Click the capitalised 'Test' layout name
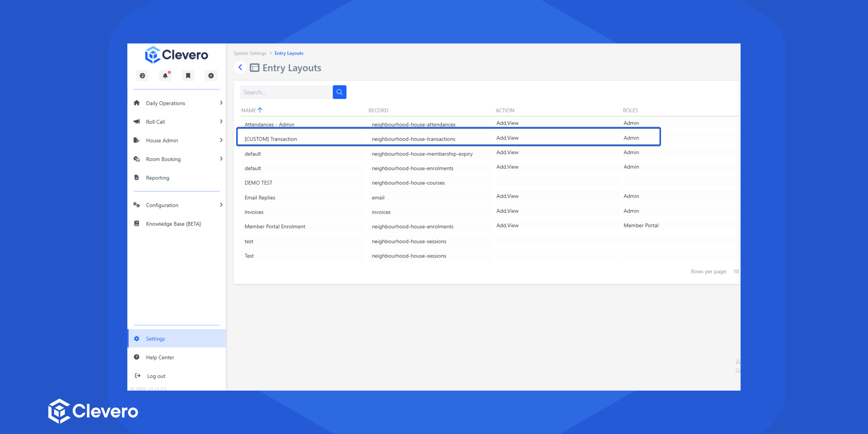Image resolution: width=868 pixels, height=434 pixels. click(249, 256)
